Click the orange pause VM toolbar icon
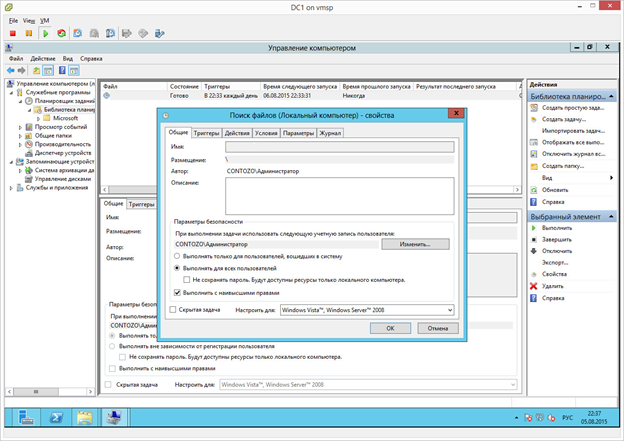624x441 pixels. [x=29, y=33]
